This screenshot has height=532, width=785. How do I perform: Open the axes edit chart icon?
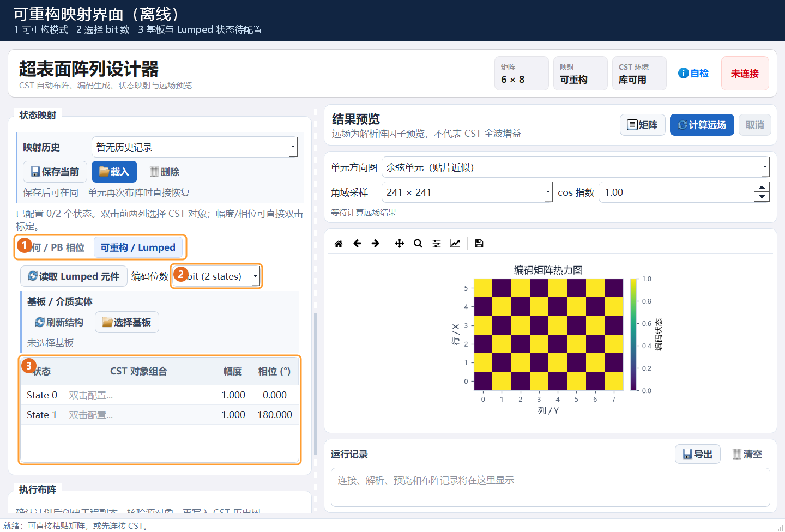(455, 244)
